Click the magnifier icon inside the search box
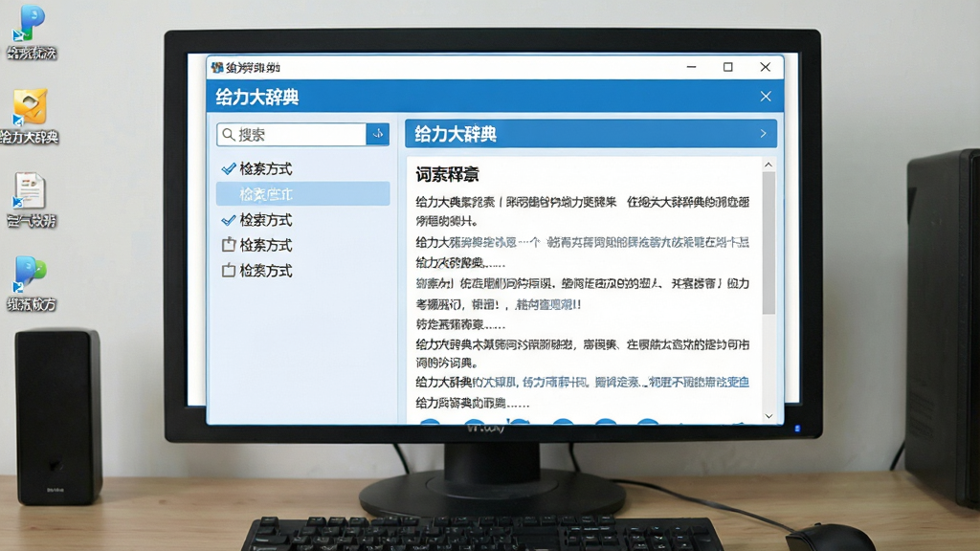Image resolution: width=980 pixels, height=551 pixels. point(228,134)
